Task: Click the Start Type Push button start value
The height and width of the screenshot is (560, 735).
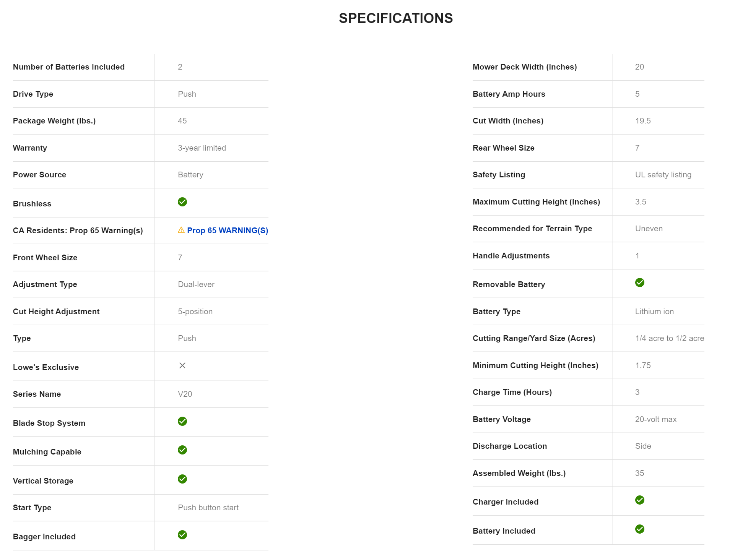Action: (208, 508)
